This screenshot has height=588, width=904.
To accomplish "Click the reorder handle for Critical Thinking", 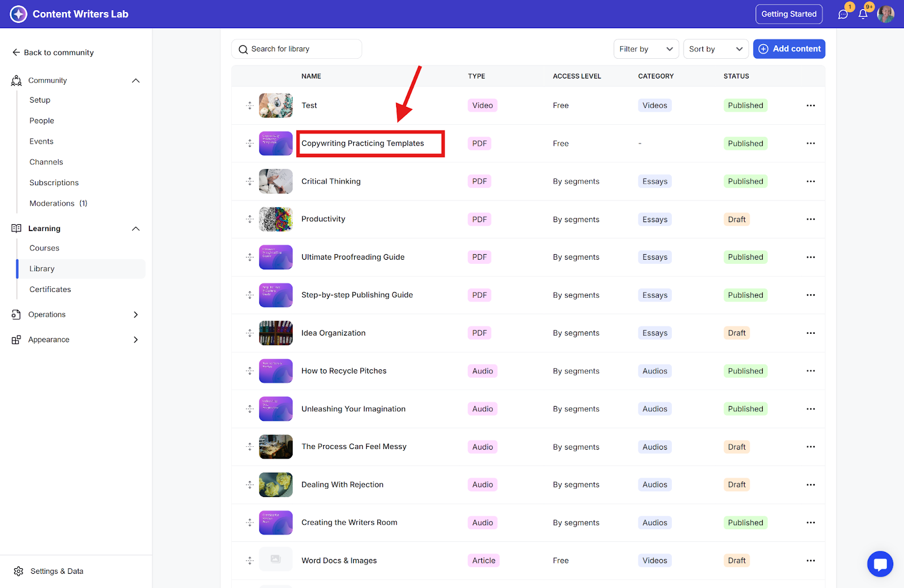I will click(250, 181).
